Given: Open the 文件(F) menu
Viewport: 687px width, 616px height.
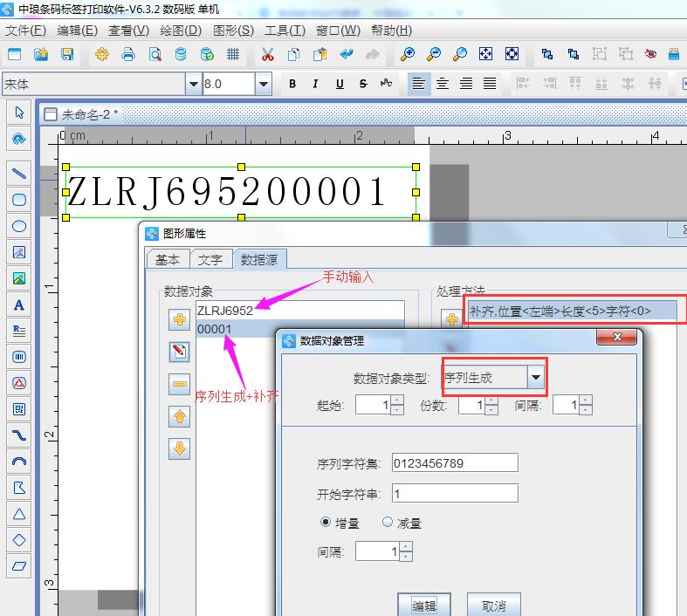Looking at the screenshot, I should (25, 31).
